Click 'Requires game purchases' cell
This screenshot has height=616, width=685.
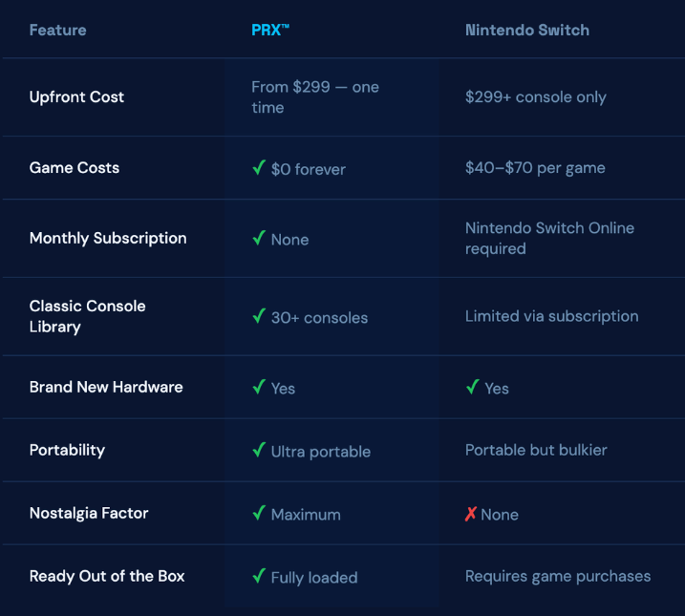coord(557,576)
